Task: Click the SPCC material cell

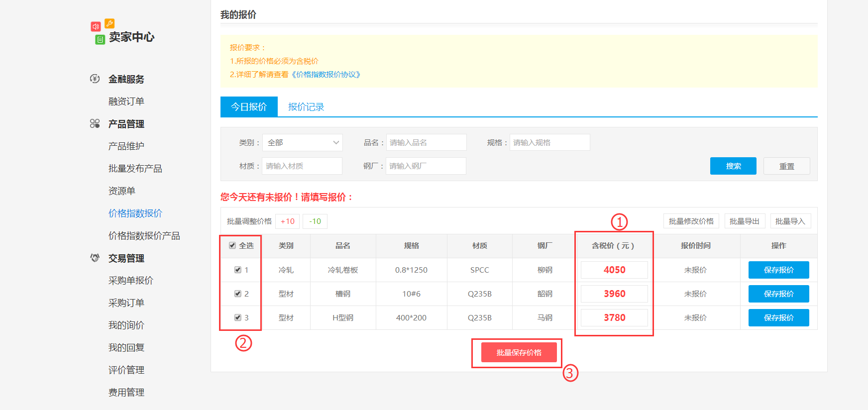Action: (x=480, y=270)
